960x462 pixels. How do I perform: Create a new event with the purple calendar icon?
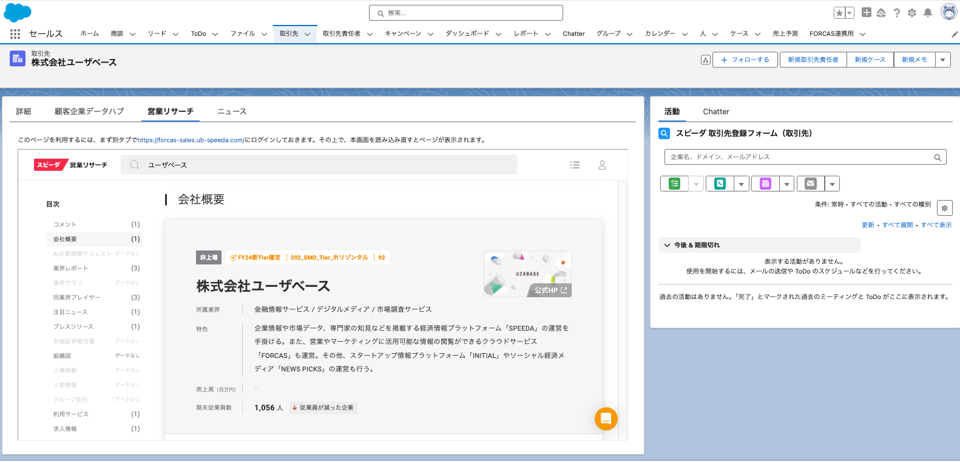[765, 184]
